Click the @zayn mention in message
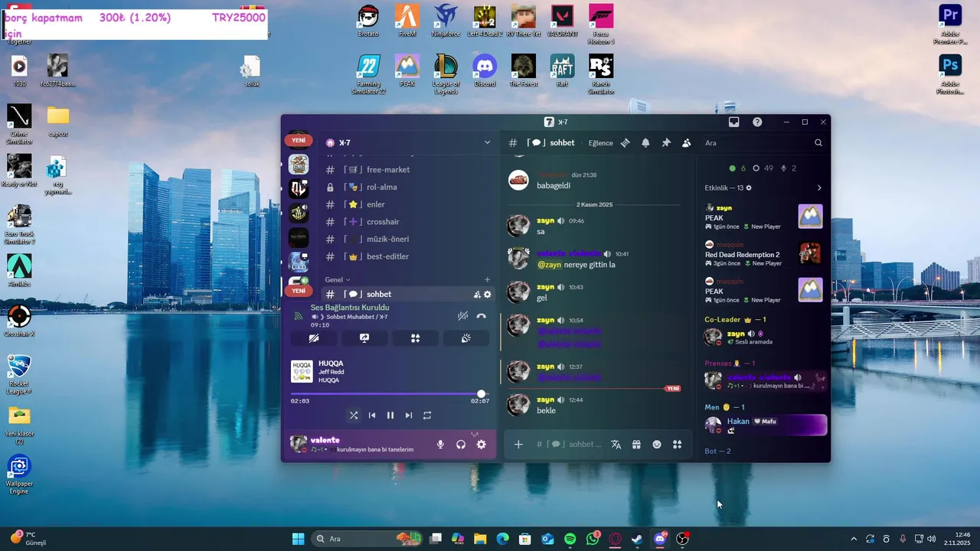The height and width of the screenshot is (551, 980). [x=549, y=265]
